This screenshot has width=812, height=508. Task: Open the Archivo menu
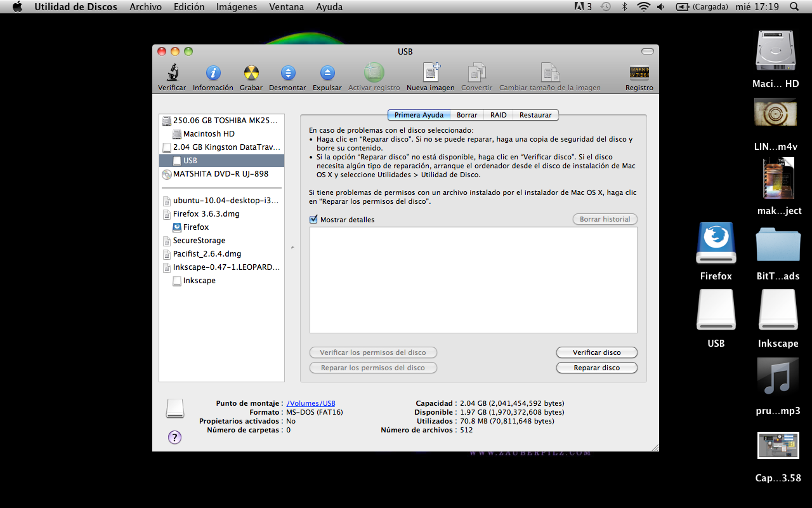pos(145,7)
